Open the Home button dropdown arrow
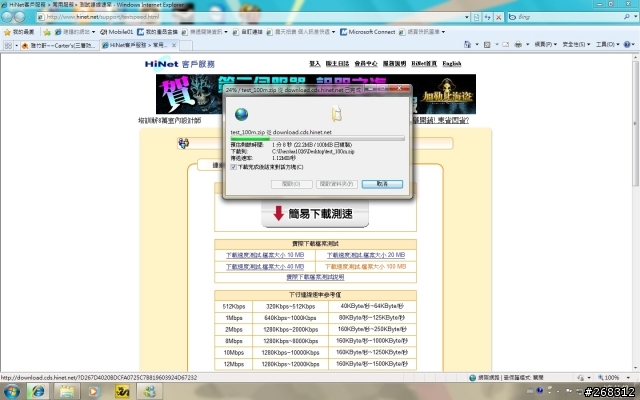Image resolution: width=640 pixels, height=400 pixels. [x=477, y=44]
